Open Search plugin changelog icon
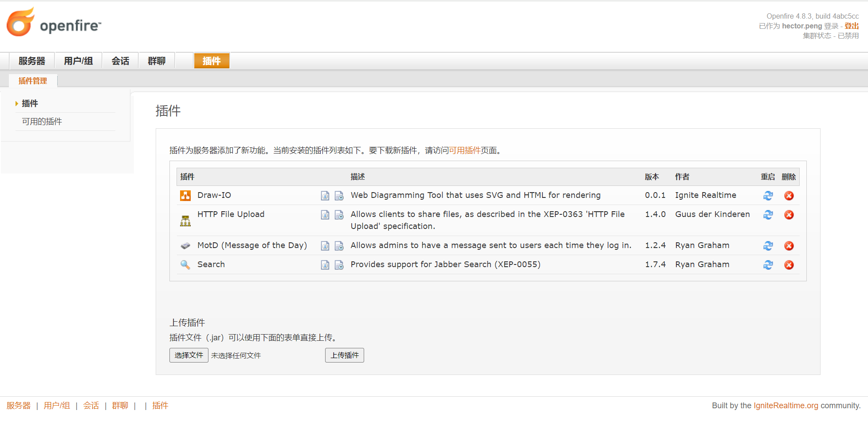Image resolution: width=868 pixels, height=422 pixels. (x=339, y=265)
